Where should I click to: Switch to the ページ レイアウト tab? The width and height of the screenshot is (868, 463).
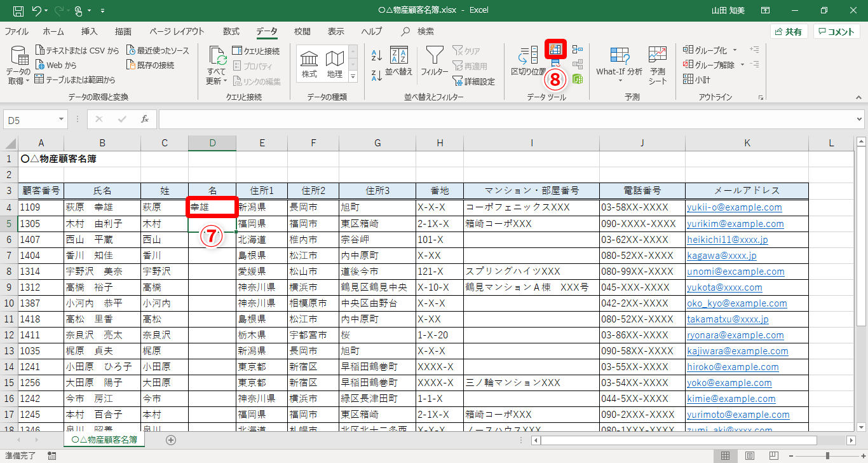click(x=177, y=32)
